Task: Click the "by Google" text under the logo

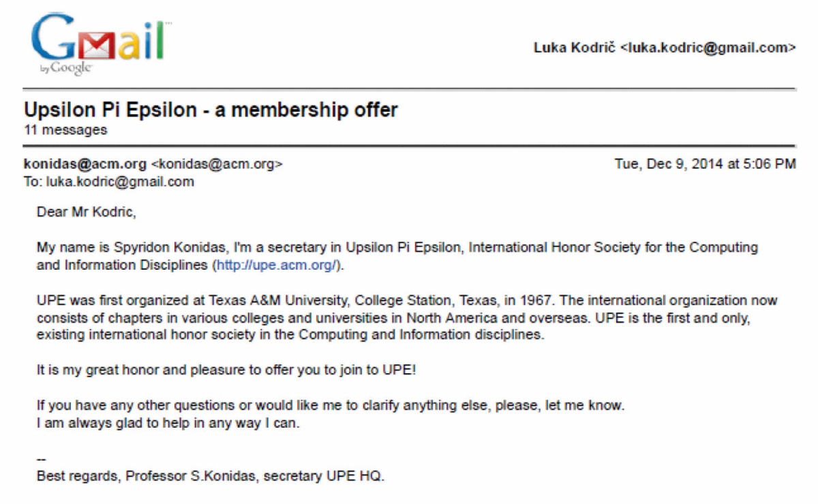Action: tap(66, 68)
